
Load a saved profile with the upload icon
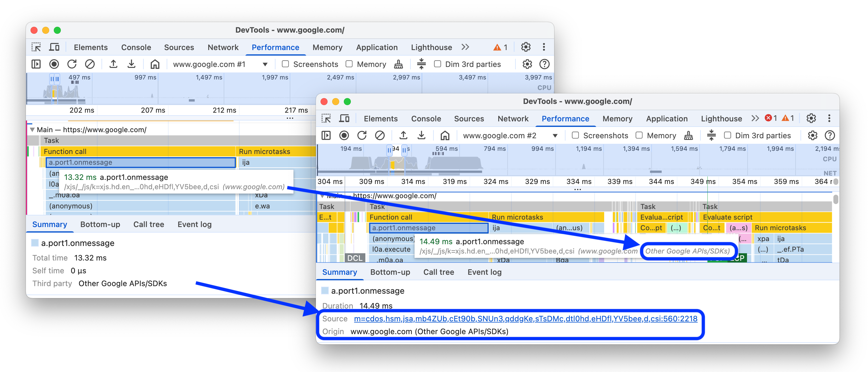tap(113, 64)
